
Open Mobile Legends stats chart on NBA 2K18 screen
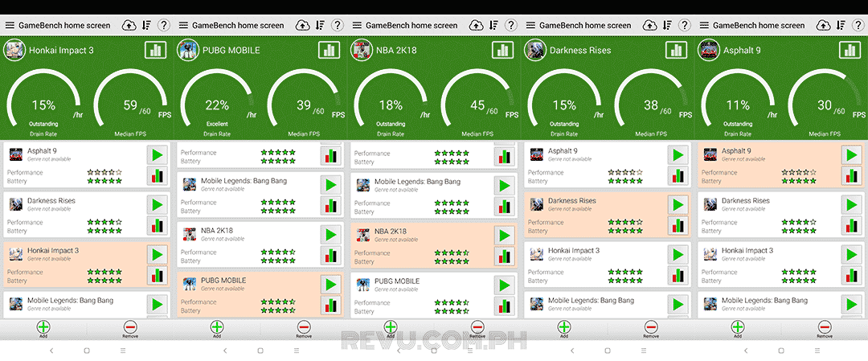[504, 206]
